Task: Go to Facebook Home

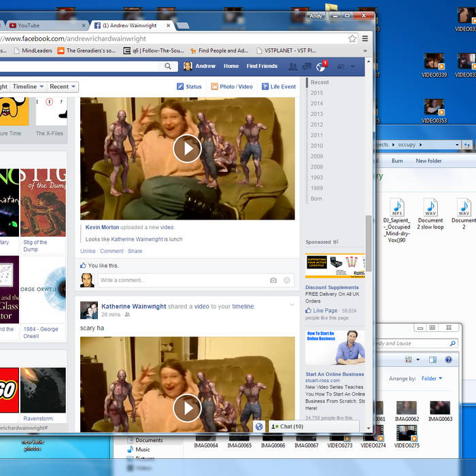Action: (x=231, y=66)
